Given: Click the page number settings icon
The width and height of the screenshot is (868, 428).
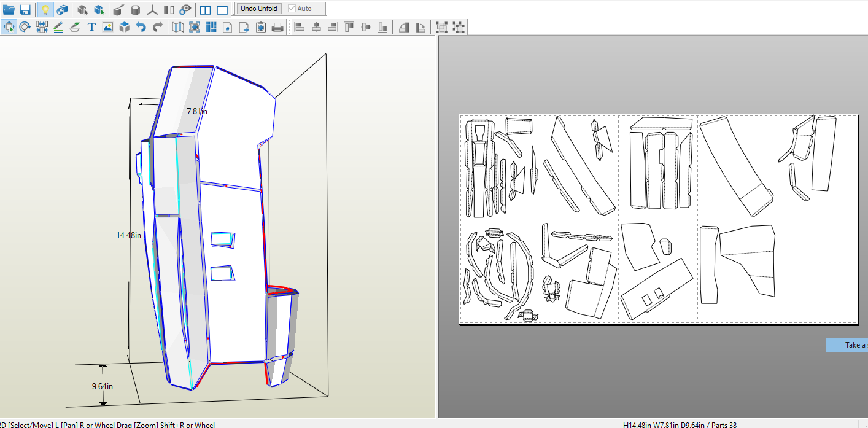Looking at the screenshot, I should [x=228, y=27].
